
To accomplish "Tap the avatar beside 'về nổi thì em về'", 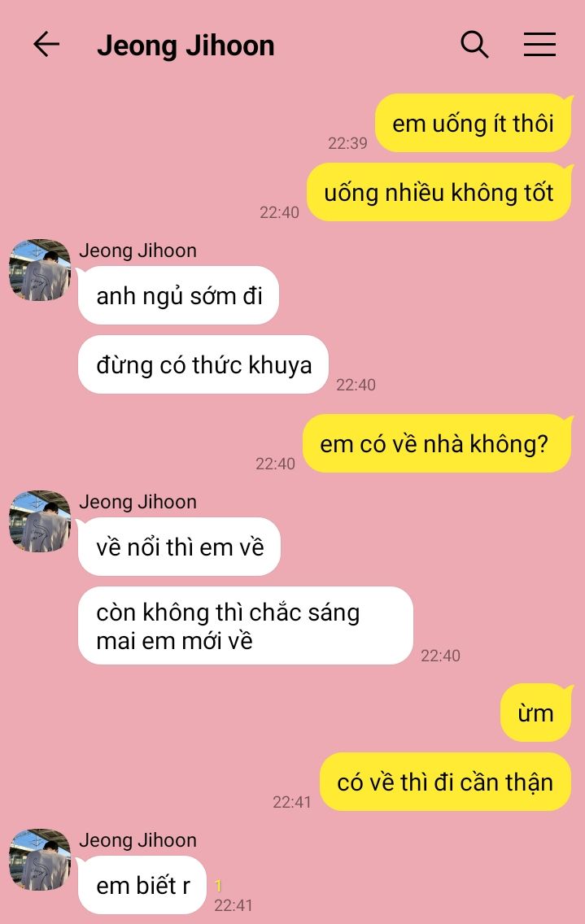I will 40,521.
